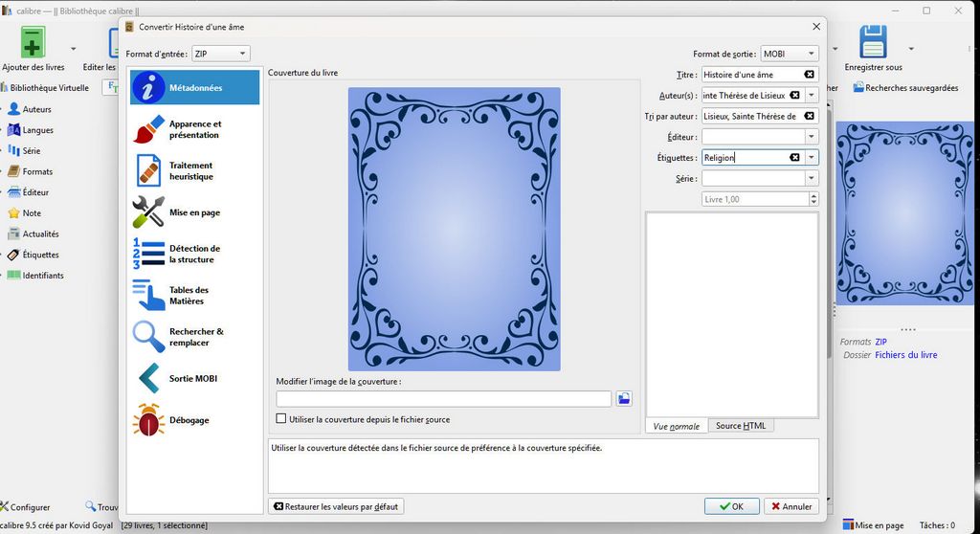Expand the Éditeur combo box
This screenshot has height=534, width=980.
[812, 137]
